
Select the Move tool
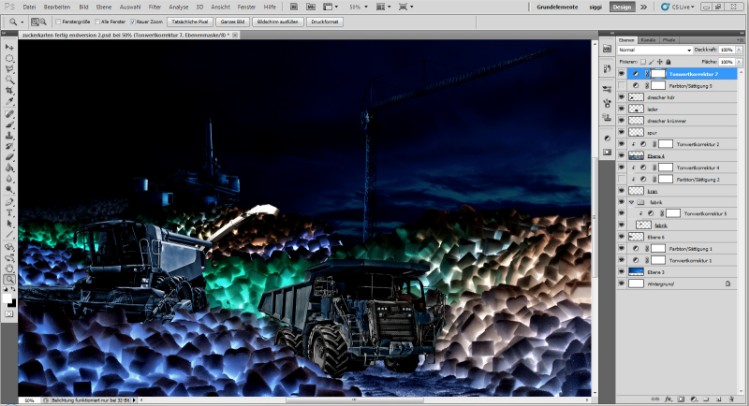click(9, 47)
